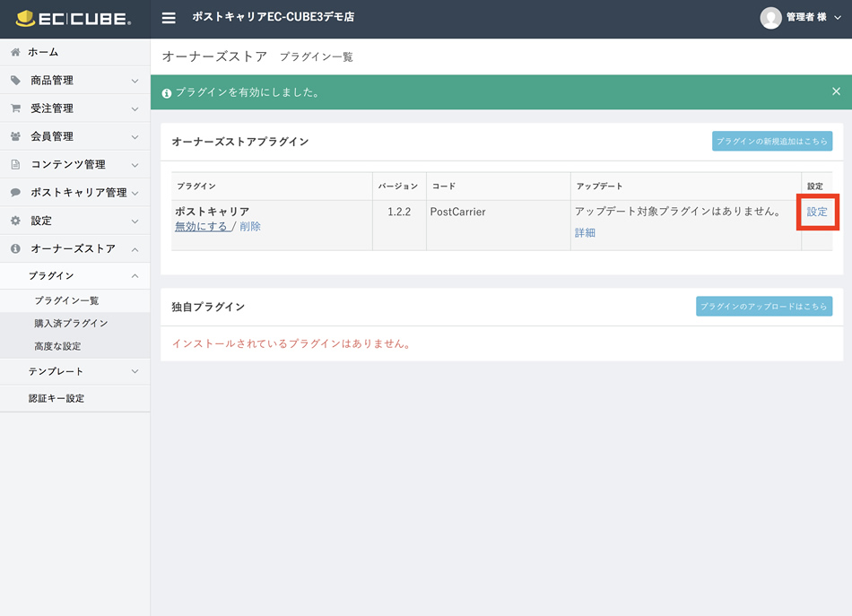Viewport: 852px width, 616px height.
Task: Open the 詳細 link in the update column
Action: 586,232
